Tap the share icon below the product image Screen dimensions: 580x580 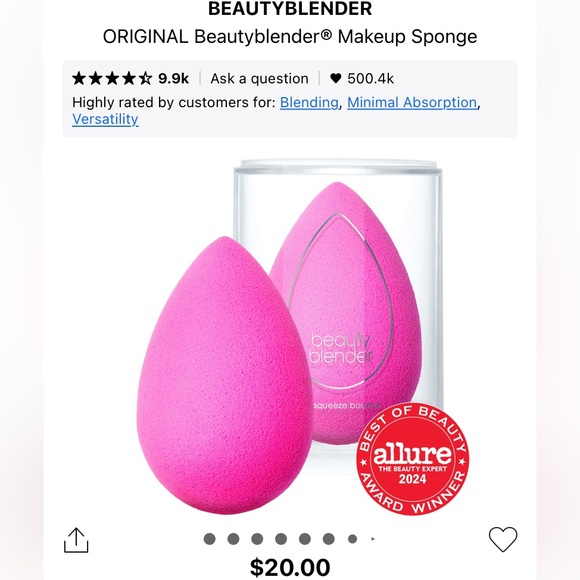pyautogui.click(x=76, y=540)
